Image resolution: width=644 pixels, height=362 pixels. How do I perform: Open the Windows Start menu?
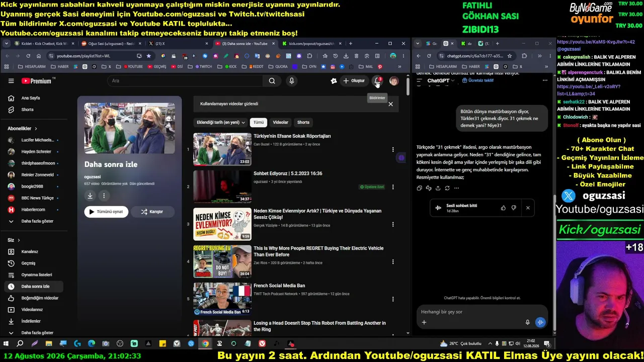pos(6,344)
